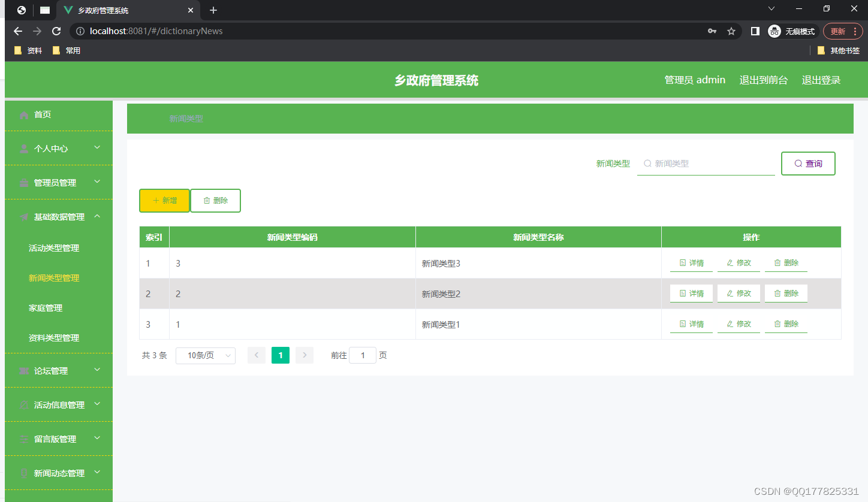Image resolution: width=868 pixels, height=502 pixels.
Task: Select 活动类型管理 submenu item
Action: [54, 248]
